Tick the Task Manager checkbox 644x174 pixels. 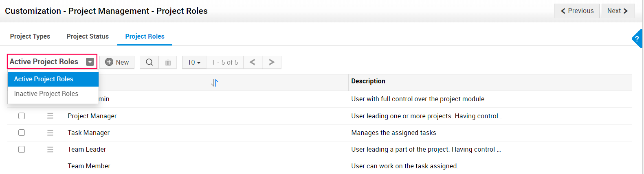(22, 133)
